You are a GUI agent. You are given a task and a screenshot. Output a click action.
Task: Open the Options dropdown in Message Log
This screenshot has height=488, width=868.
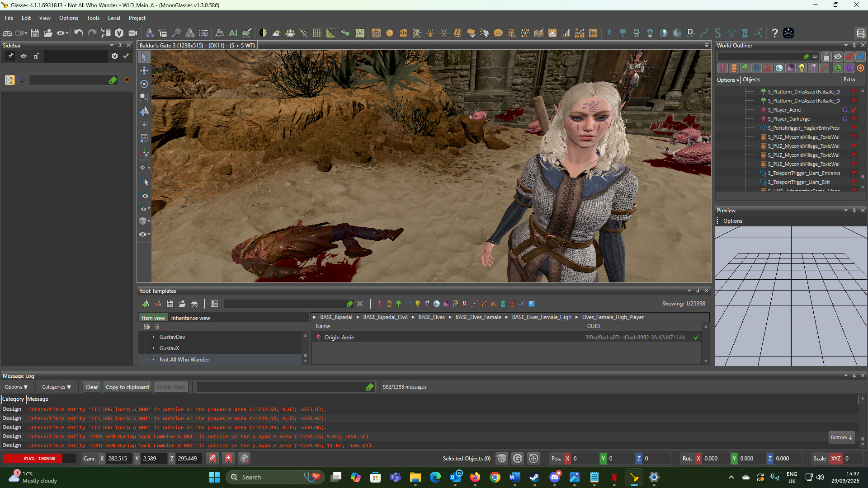pos(16,387)
